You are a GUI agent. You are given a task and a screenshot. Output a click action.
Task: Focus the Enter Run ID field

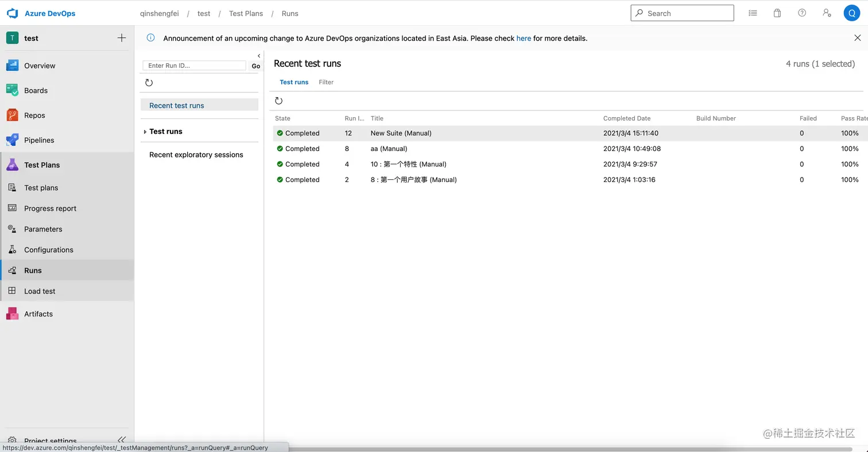[194, 65]
